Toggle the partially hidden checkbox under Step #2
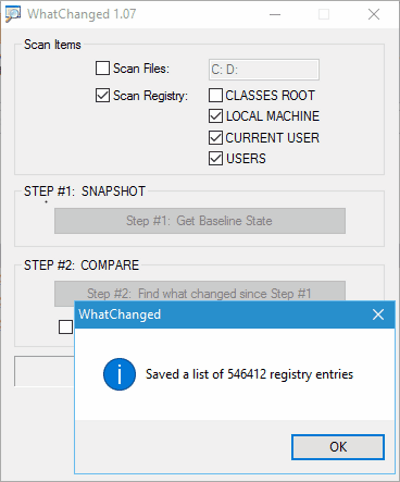The height and width of the screenshot is (482, 400). [x=66, y=327]
